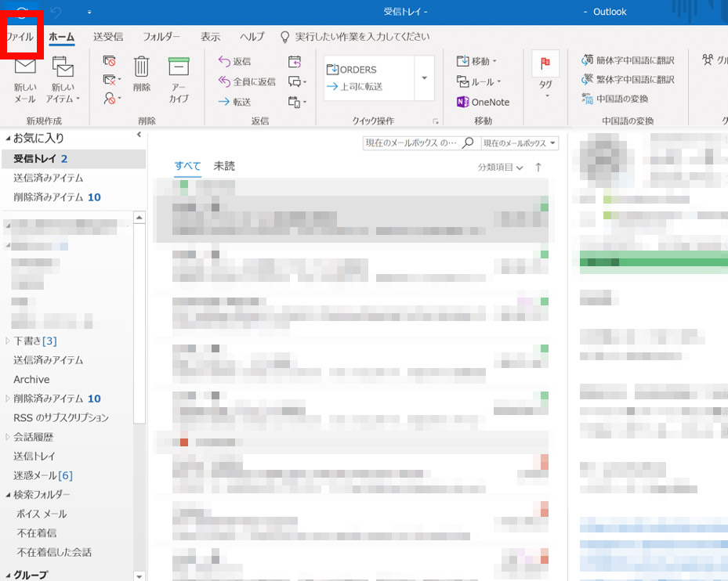Open the current mailbox (現在のメールボックス) scope dropdown
This screenshot has width=728, height=581.
point(520,143)
